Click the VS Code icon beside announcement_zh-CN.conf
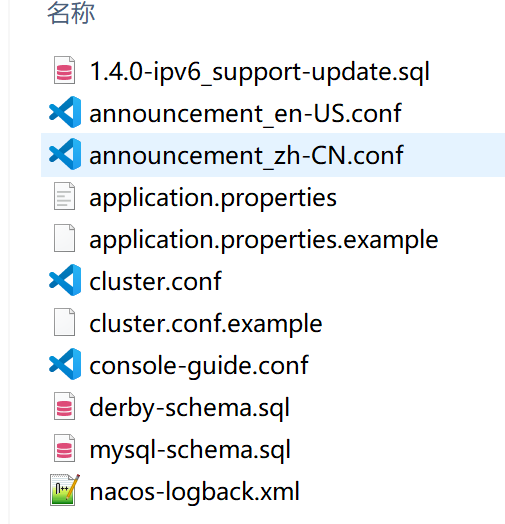 point(65,154)
